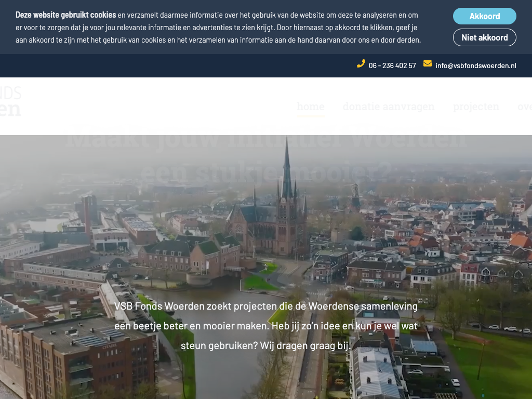Click the 'VSB Fonds Woerden zoekt projecten' paragraph
This screenshot has height=399, width=532.
(265, 306)
